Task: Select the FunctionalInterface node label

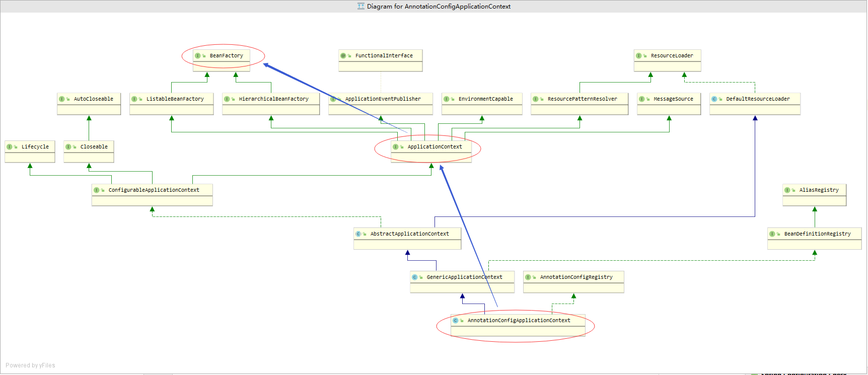Action: [x=384, y=56]
